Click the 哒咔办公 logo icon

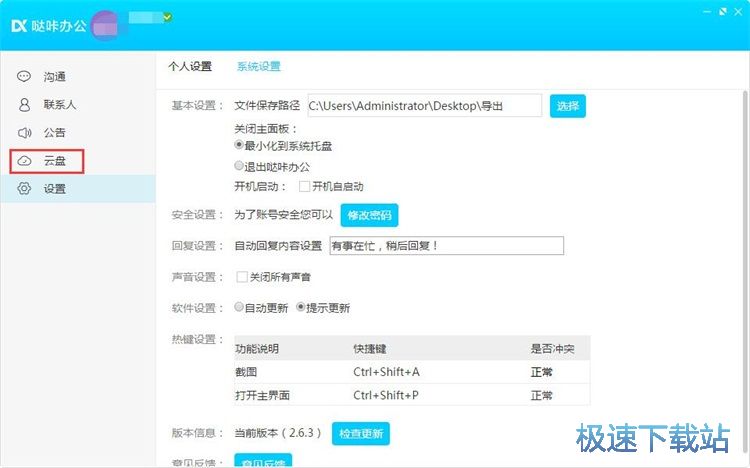19,26
